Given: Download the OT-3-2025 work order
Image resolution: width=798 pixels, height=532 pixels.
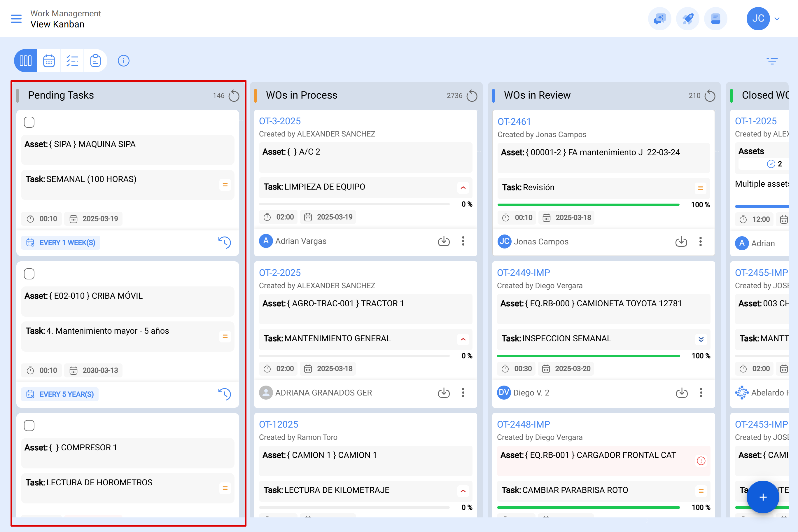Looking at the screenshot, I should pyautogui.click(x=444, y=241).
